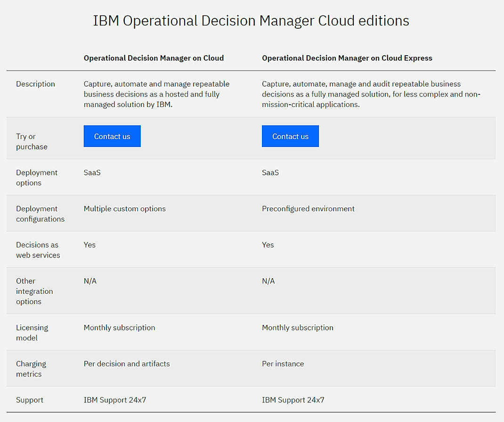Click the Description row label

pyautogui.click(x=35, y=84)
